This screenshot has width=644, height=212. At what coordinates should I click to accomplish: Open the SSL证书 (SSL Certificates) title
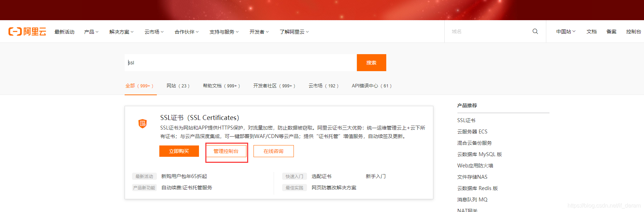(200, 118)
